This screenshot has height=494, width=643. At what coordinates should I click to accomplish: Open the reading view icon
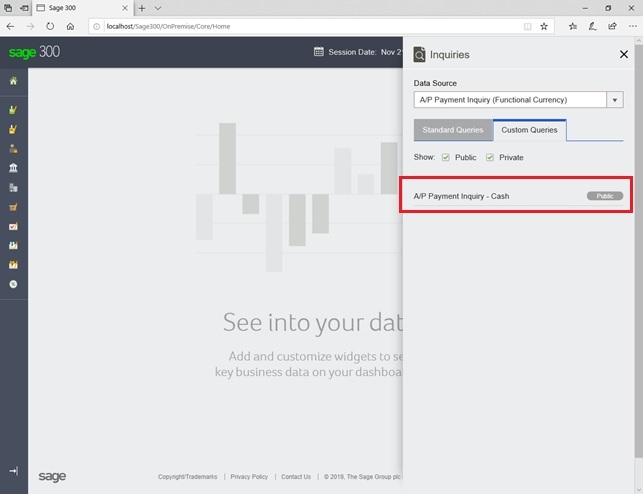pyautogui.click(x=527, y=26)
